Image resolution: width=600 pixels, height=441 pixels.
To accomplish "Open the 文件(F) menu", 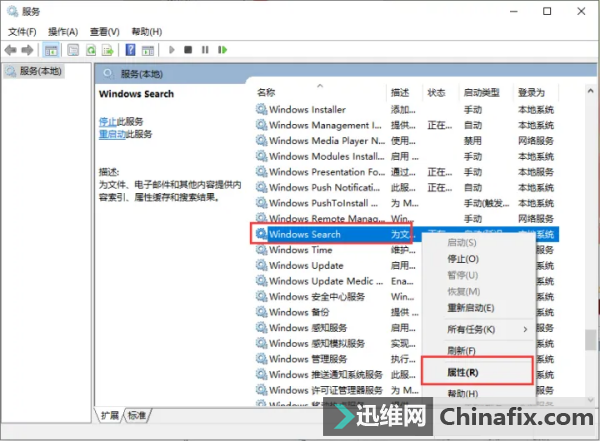I will point(22,31).
